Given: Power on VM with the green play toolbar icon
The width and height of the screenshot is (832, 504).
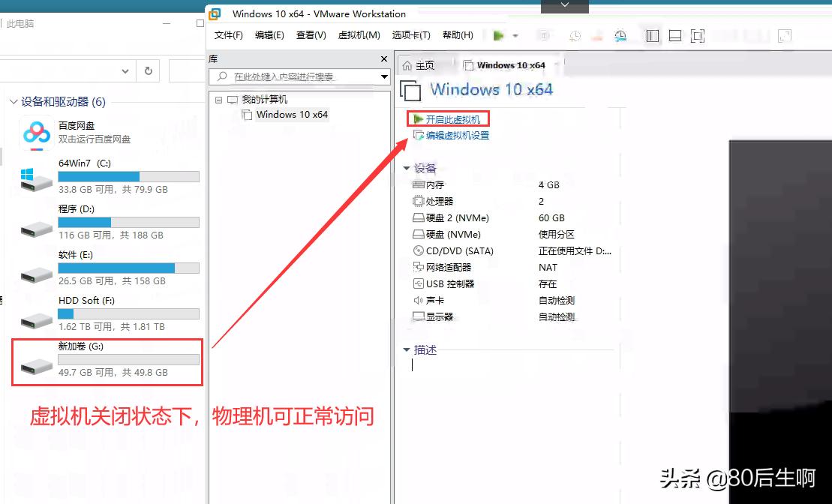Looking at the screenshot, I should pyautogui.click(x=497, y=35).
